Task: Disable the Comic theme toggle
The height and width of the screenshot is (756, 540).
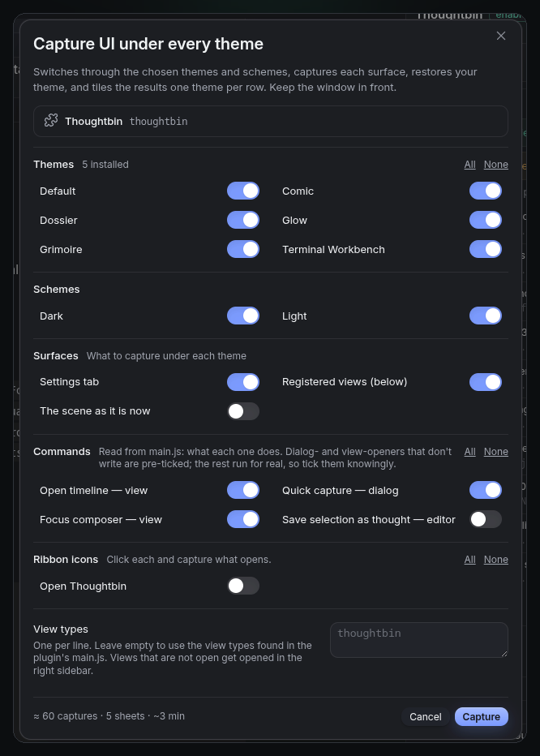Action: pos(486,191)
